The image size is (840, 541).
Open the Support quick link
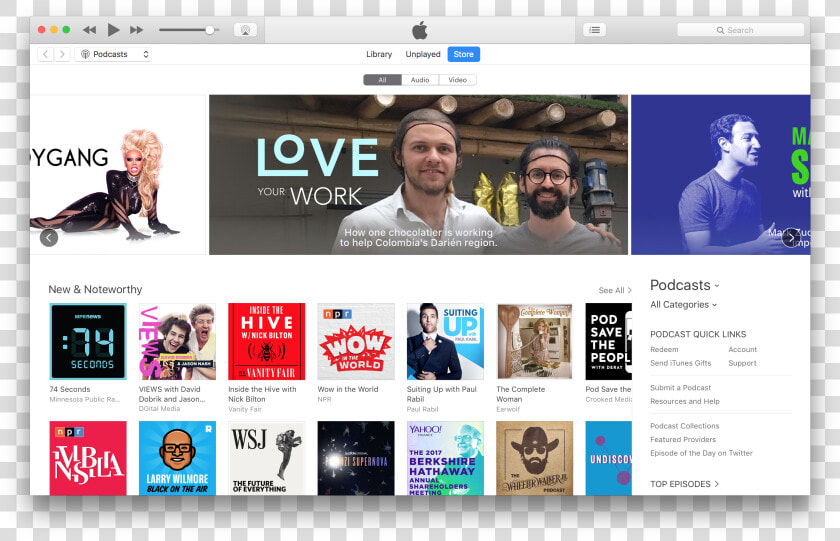click(742, 363)
